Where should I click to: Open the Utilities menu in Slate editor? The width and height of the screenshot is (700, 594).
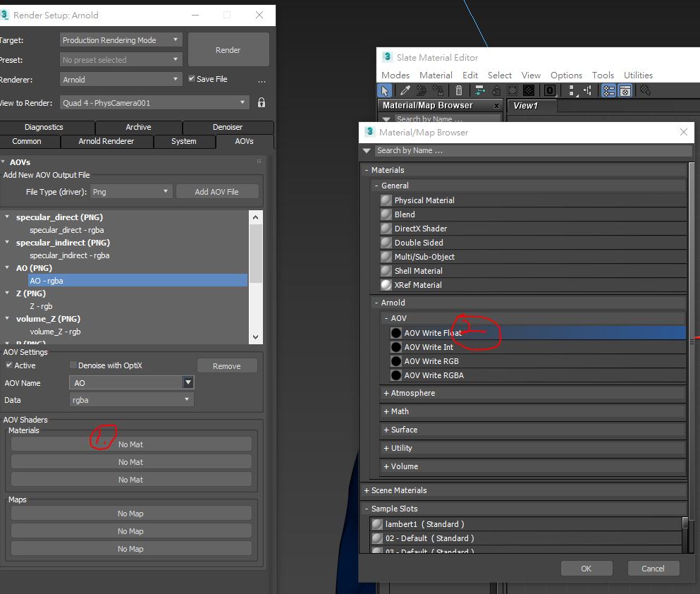click(638, 75)
